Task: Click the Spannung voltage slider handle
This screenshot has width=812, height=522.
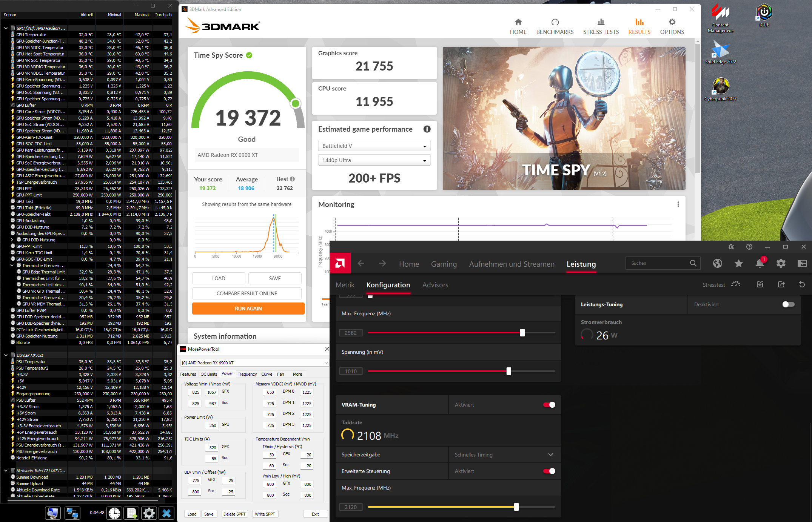Action: click(508, 371)
